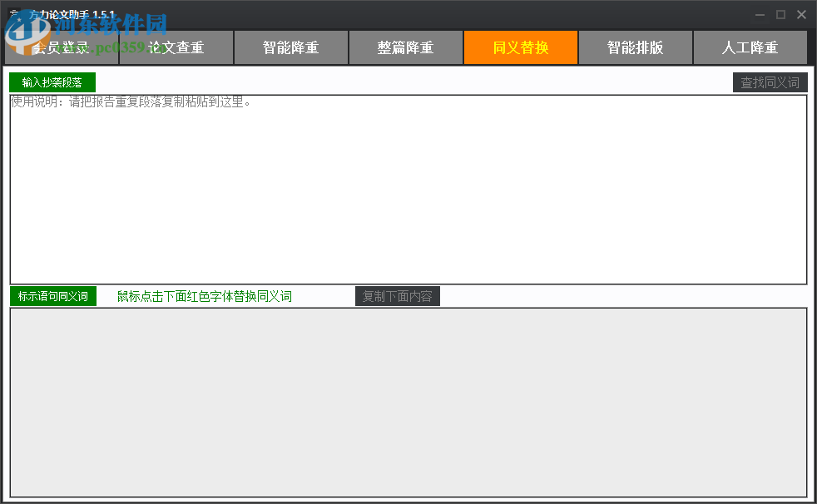Viewport: 817px width, 504px height.
Task: Minimize the 方力论文助手 window
Action: click(760, 14)
